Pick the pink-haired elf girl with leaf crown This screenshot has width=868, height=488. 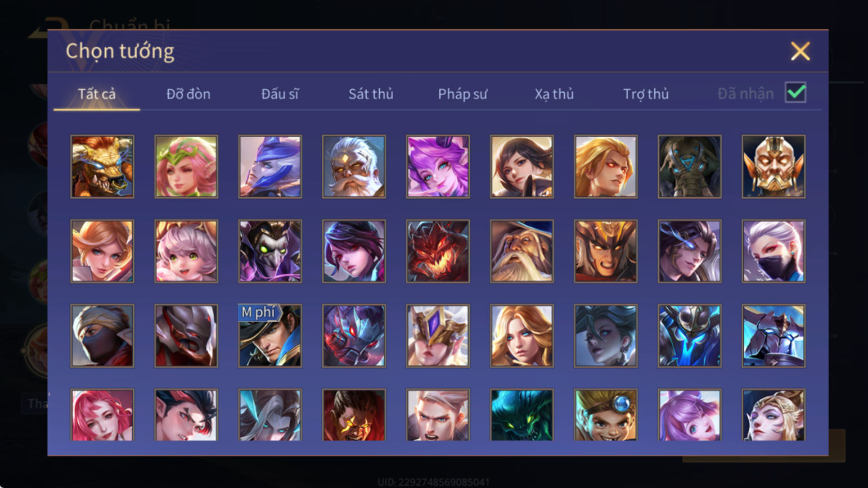tap(186, 166)
